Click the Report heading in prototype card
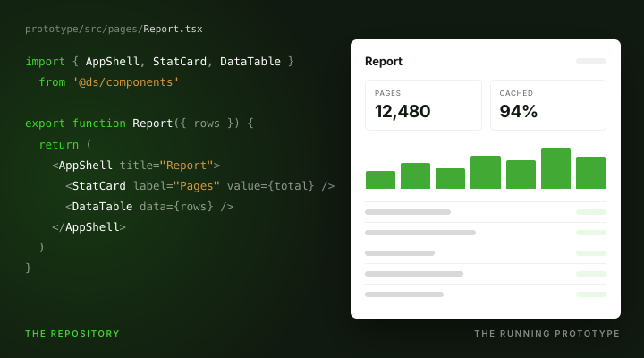The width and height of the screenshot is (644, 358). click(x=384, y=61)
